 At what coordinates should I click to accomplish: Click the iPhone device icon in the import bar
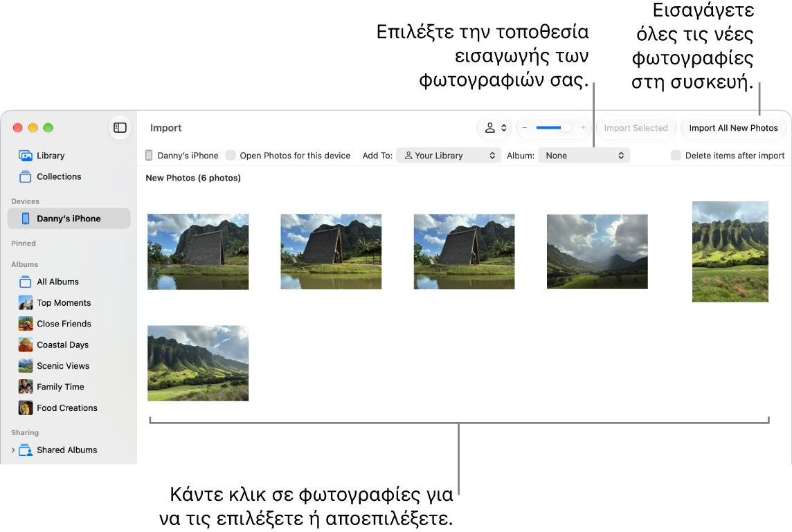[149, 156]
